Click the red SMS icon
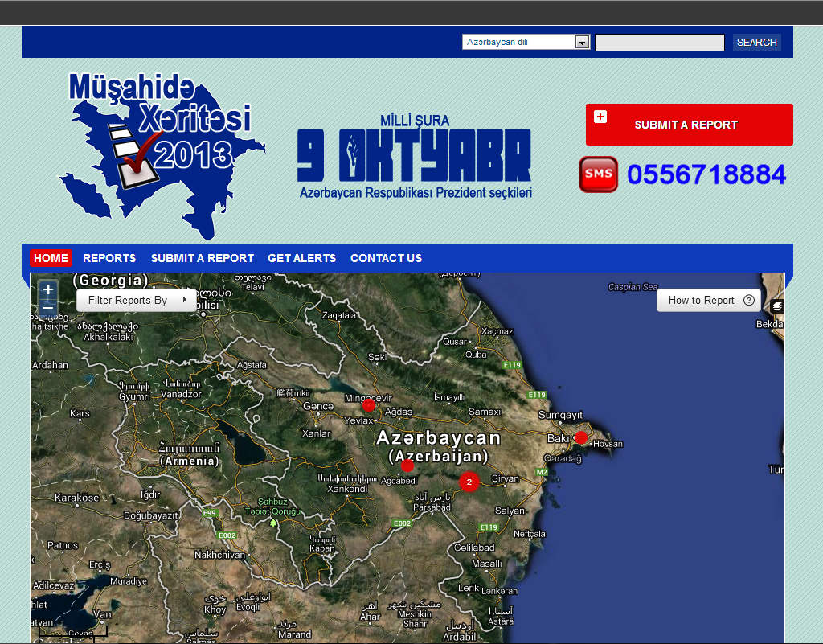Viewport: 823px width, 644px height. click(598, 174)
